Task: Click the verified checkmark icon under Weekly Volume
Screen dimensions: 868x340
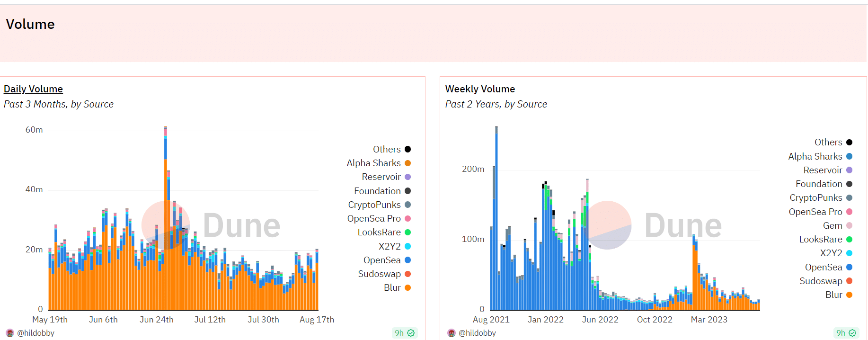Action: point(852,333)
